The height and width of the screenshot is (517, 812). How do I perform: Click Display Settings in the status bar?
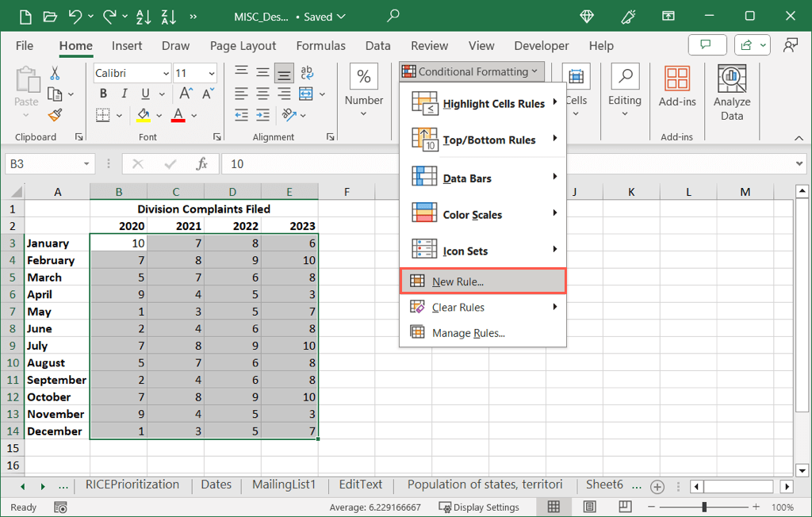coord(479,507)
